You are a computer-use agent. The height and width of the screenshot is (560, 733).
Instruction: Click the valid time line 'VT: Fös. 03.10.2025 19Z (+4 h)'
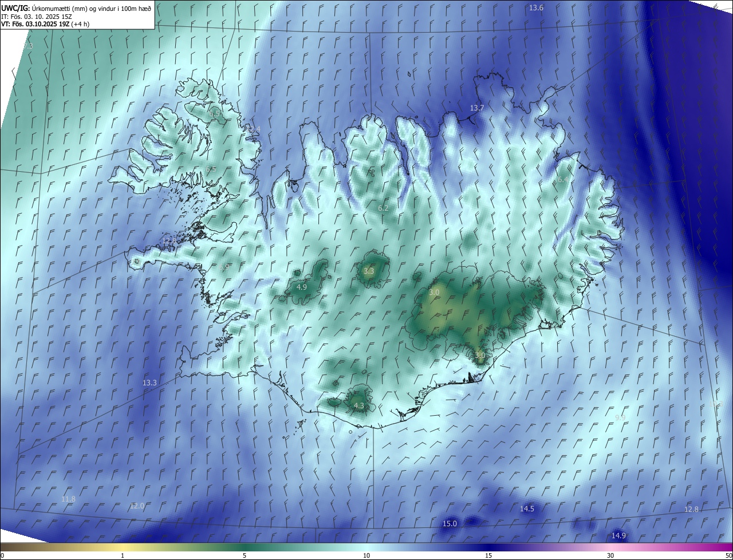(45, 24)
